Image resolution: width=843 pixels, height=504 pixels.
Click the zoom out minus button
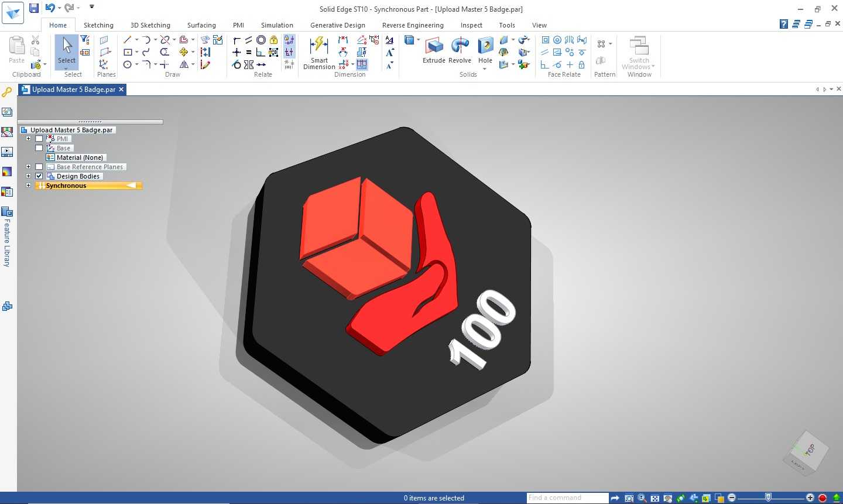(x=732, y=498)
